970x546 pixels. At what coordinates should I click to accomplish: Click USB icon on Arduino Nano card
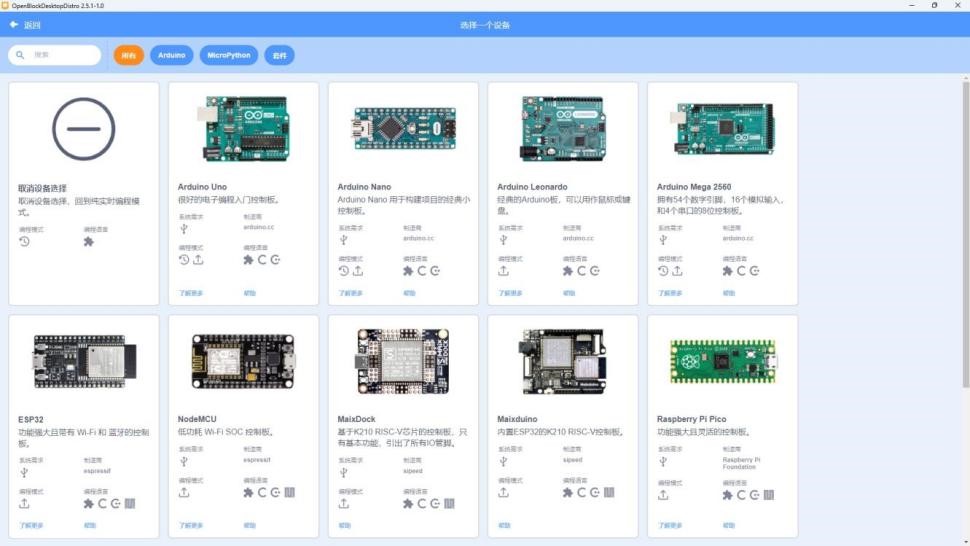click(343, 240)
